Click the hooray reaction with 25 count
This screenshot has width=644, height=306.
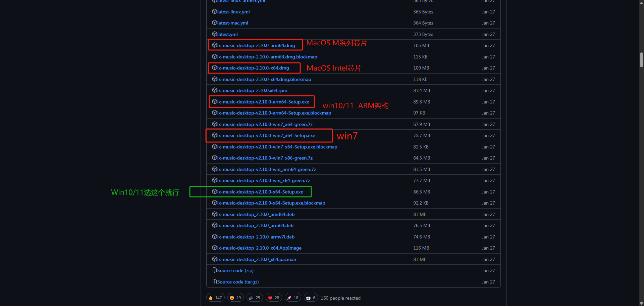254,298
